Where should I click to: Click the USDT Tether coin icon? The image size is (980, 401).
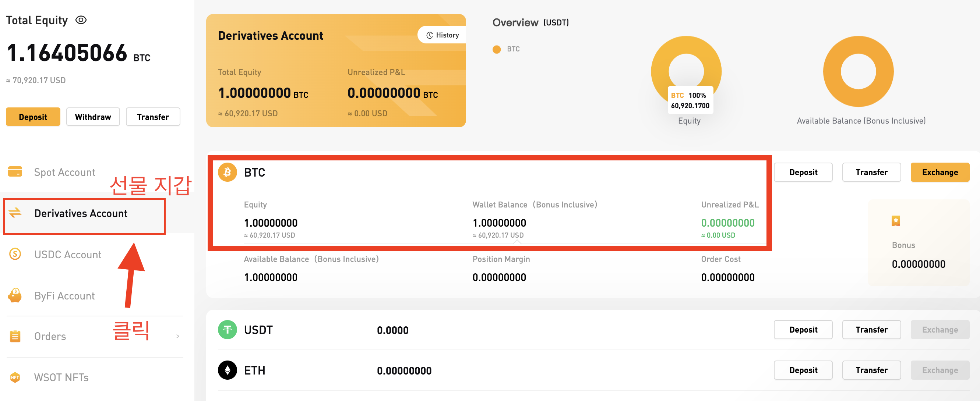point(228,330)
